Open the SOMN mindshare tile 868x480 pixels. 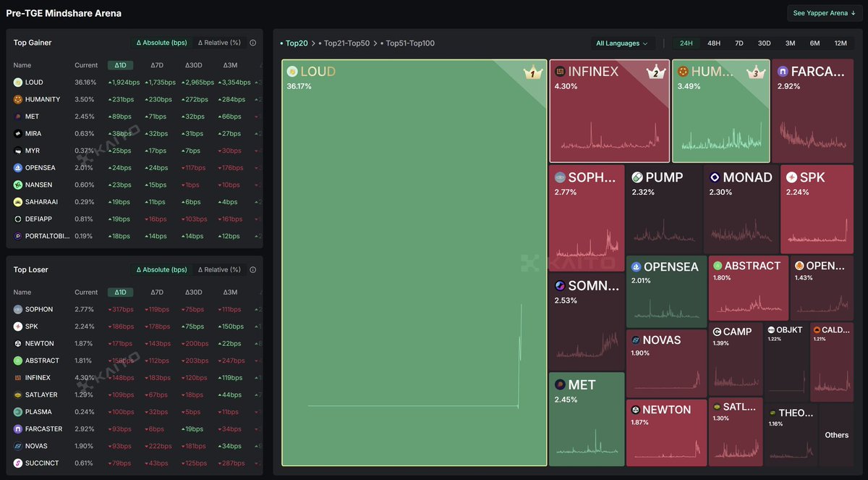[x=587, y=323]
